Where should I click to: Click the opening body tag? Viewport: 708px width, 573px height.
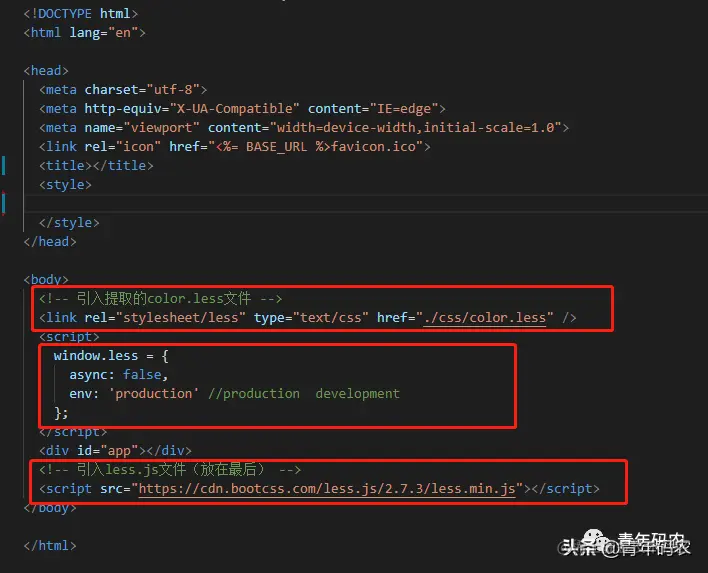46,279
